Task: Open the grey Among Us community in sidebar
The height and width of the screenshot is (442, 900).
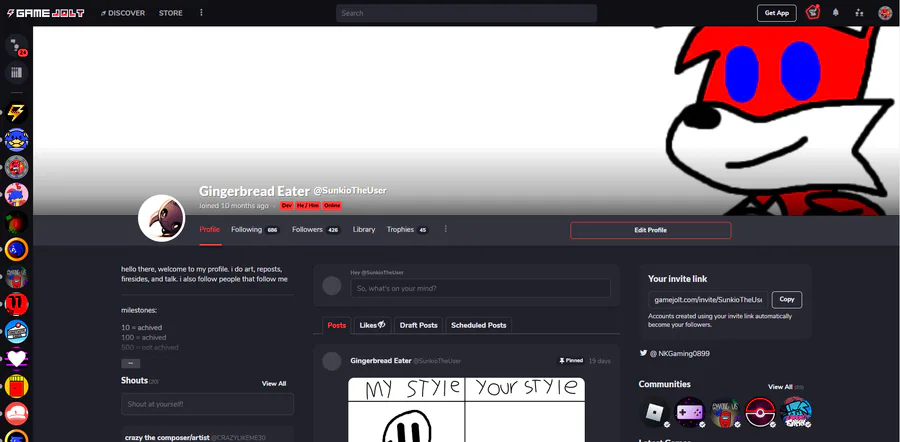Action: (x=16, y=277)
